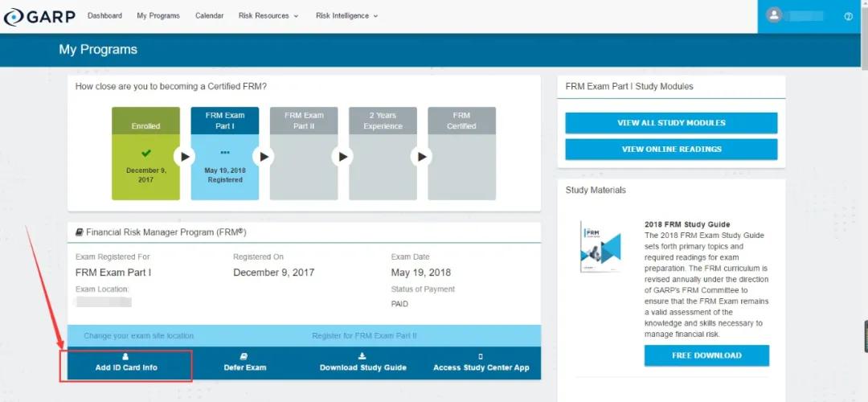This screenshot has height=402, width=868.
Task: Click How close are you to becoming heading
Action: (x=171, y=86)
